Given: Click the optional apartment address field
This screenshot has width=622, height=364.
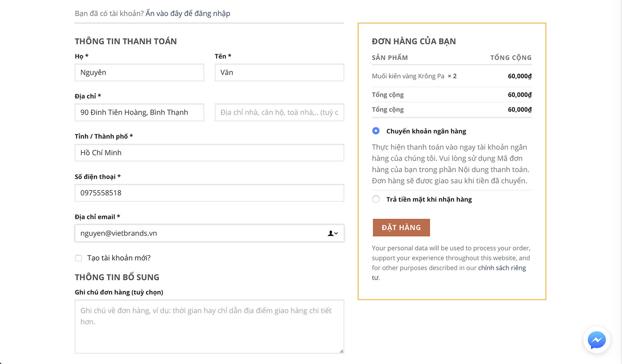Looking at the screenshot, I should click(279, 113).
